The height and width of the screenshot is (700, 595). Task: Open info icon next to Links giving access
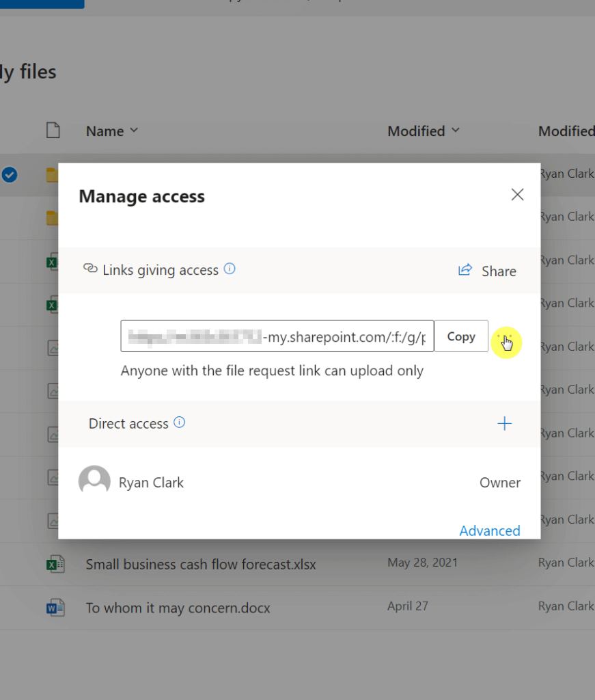coord(230,269)
